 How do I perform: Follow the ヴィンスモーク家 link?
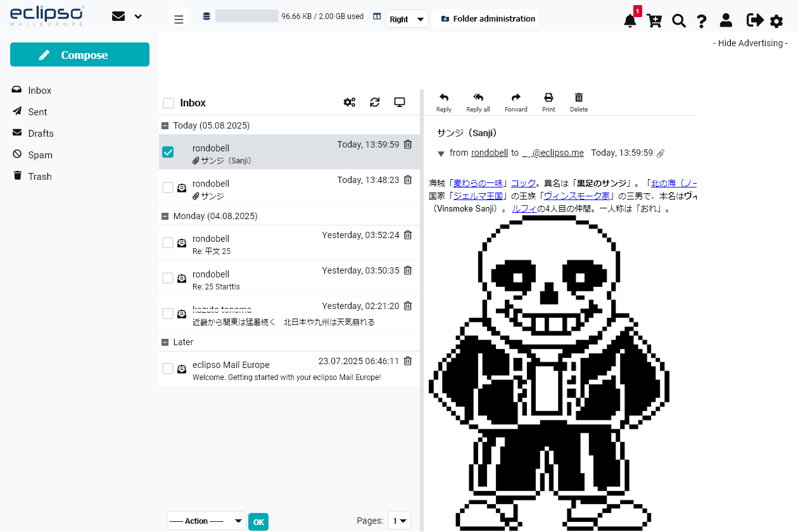point(577,196)
